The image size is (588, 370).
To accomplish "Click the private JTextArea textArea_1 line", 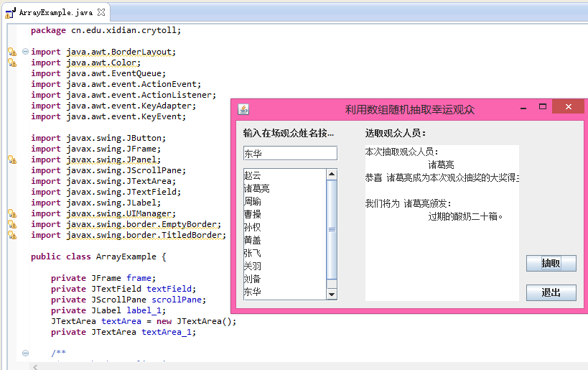I will click(123, 332).
